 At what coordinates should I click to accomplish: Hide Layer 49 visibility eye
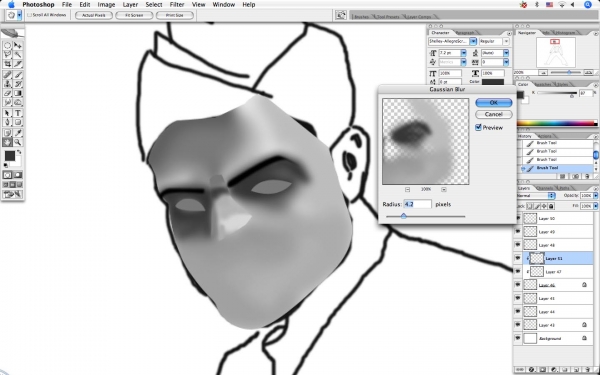(x=518, y=232)
